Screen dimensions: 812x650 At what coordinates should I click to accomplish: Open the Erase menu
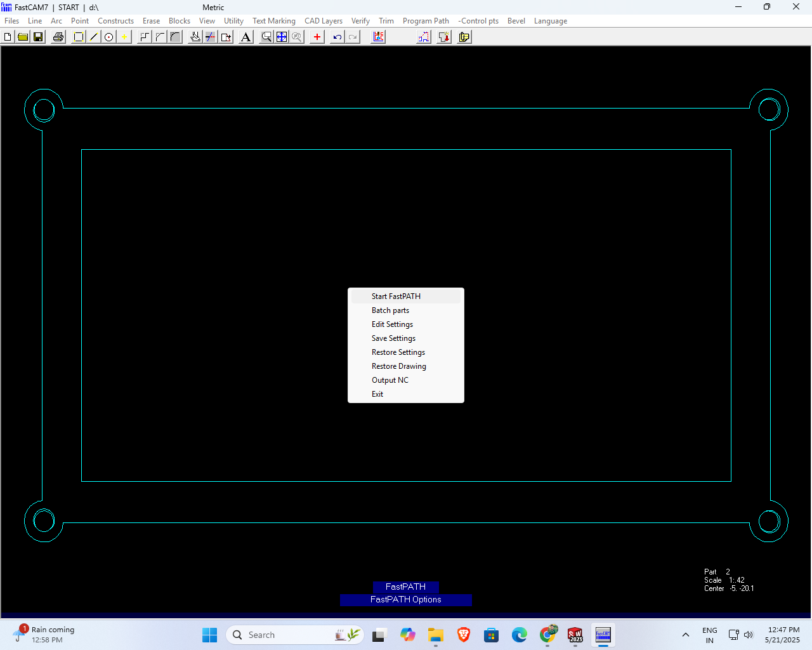coord(151,21)
